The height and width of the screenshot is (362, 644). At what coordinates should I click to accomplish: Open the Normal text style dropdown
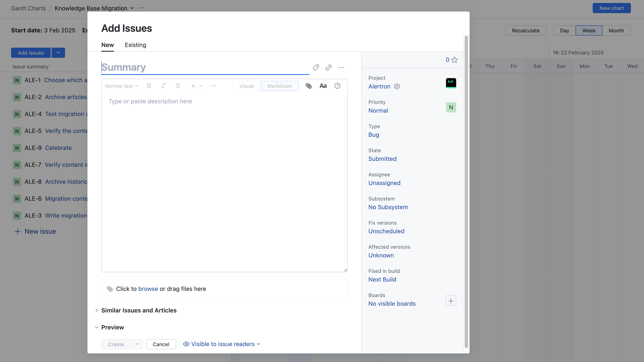[x=121, y=86]
